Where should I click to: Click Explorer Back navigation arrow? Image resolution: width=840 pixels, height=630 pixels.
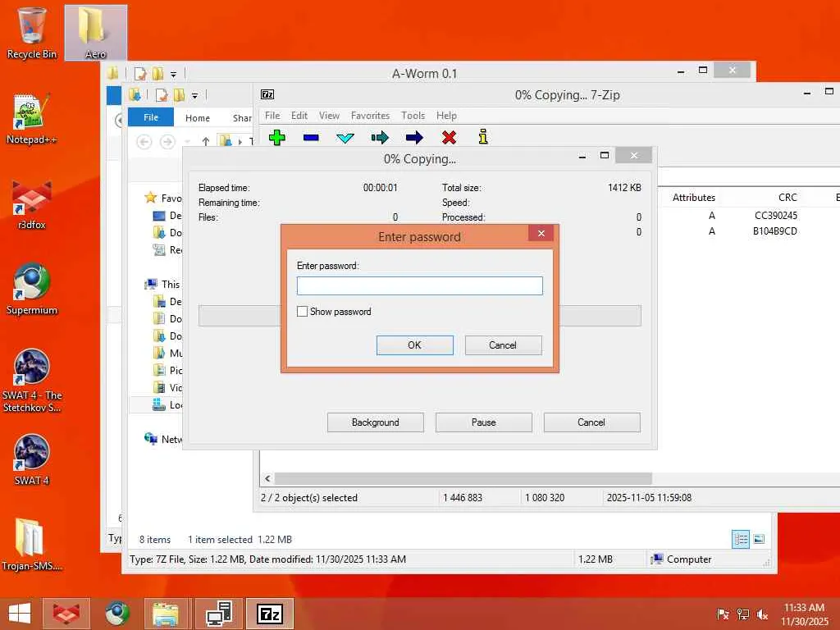(x=144, y=142)
